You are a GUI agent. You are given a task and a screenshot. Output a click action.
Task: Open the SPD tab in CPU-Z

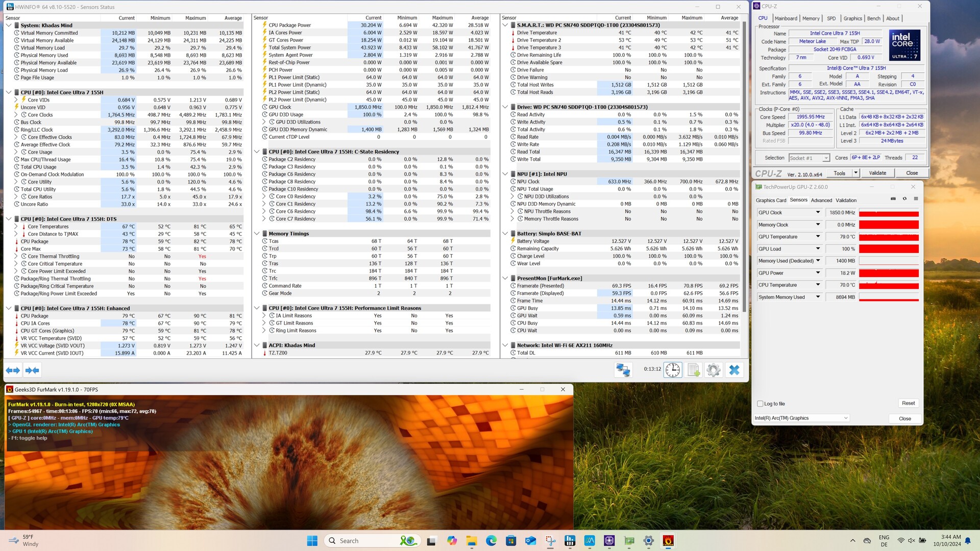click(x=831, y=18)
